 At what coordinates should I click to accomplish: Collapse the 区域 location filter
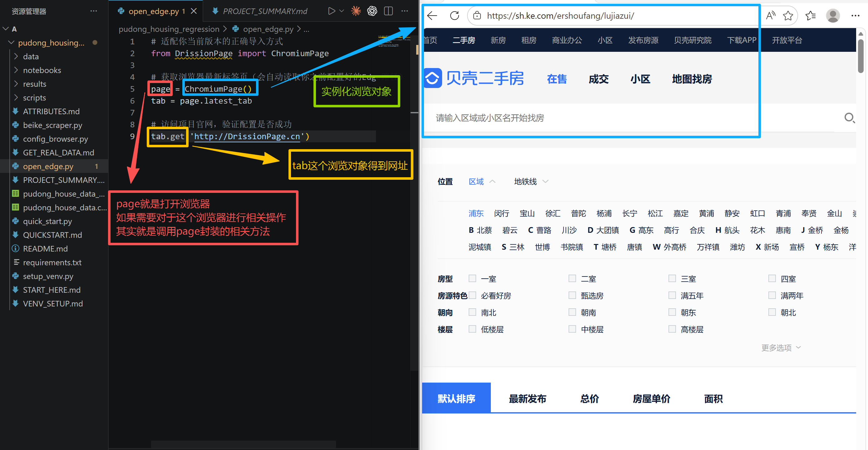(482, 182)
